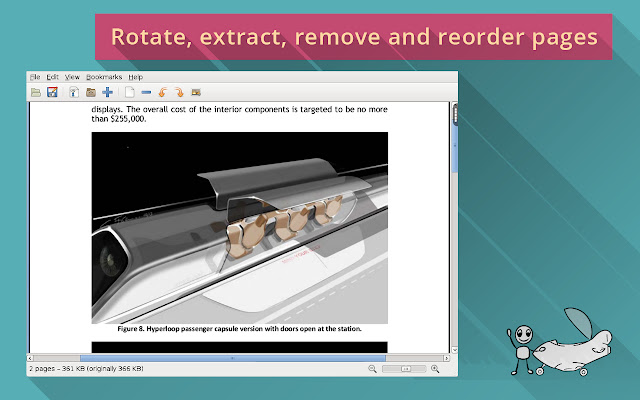Click the image extract toolbar icon
This screenshot has height=400, width=640.
coord(196,92)
